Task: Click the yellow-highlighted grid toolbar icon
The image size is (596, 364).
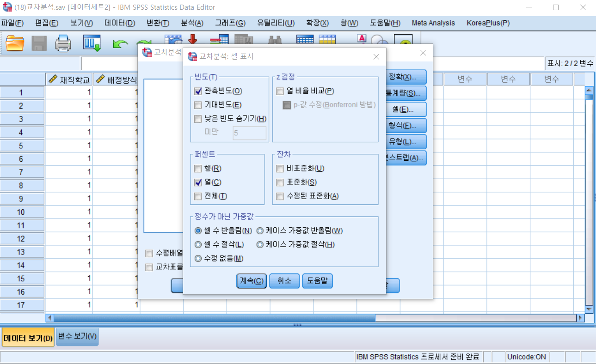Action: [x=327, y=39]
